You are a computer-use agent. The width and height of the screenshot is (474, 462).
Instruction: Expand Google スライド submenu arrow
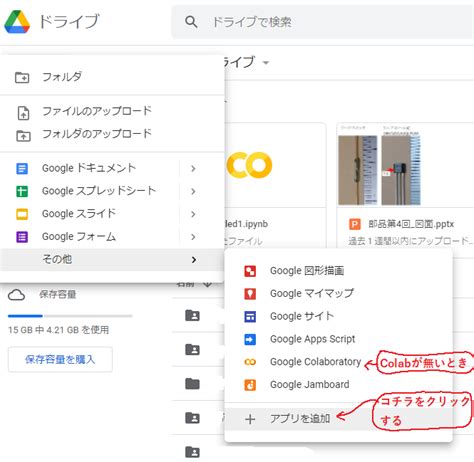(x=193, y=214)
